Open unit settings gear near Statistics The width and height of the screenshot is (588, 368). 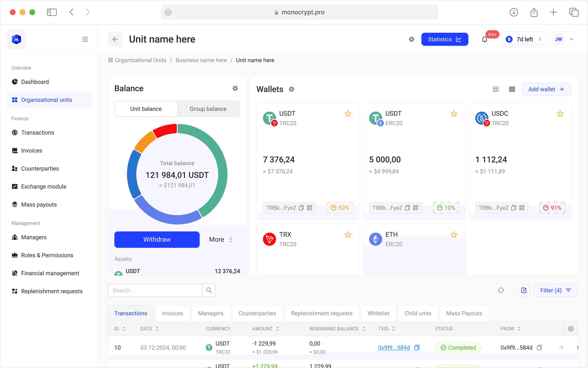pyautogui.click(x=411, y=39)
